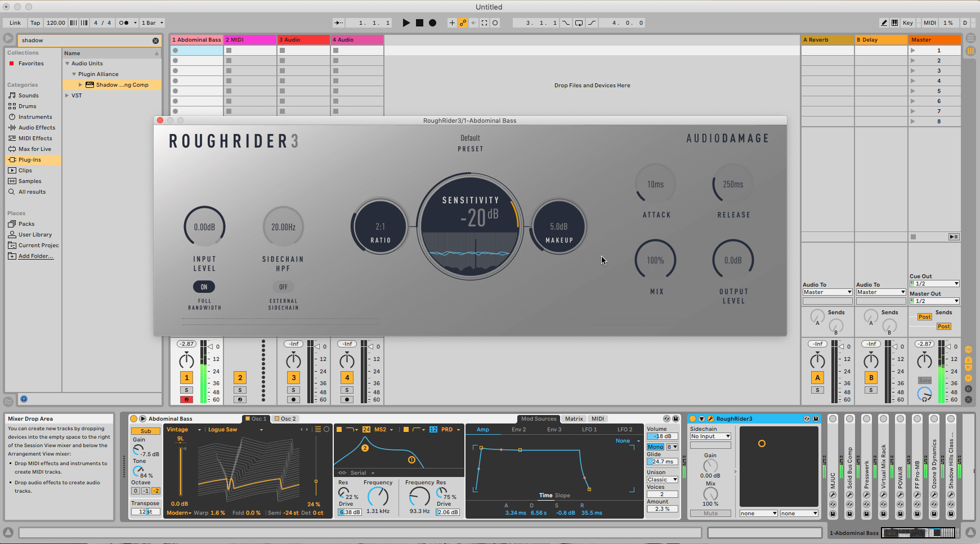Open the Sidechain No Input dropdown
This screenshot has height=544, width=980.
point(710,436)
